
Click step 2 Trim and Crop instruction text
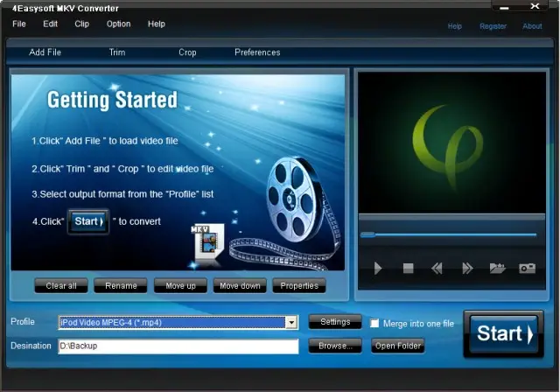click(x=122, y=169)
